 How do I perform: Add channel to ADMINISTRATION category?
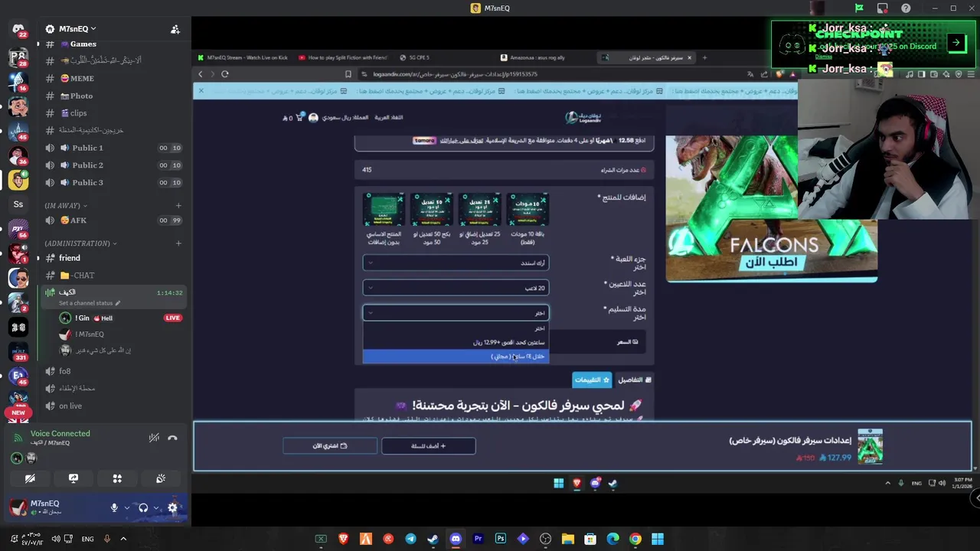pyautogui.click(x=178, y=243)
